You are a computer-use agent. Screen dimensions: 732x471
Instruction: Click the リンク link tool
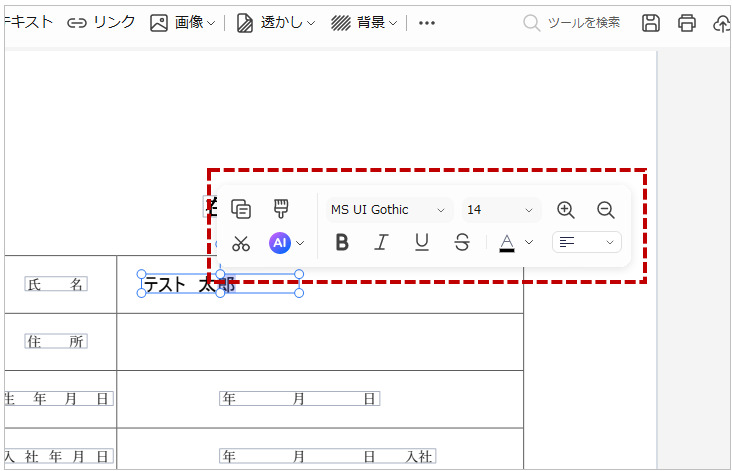(101, 22)
